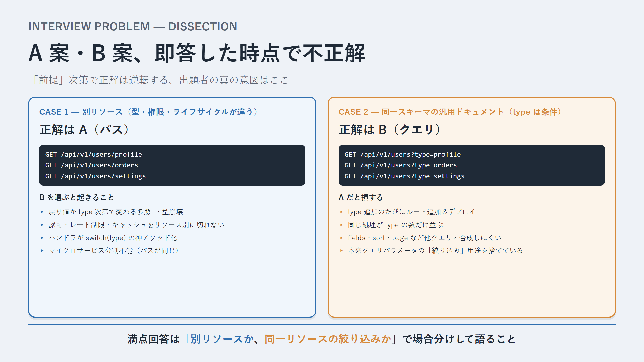Select code line 'GET /api/v1/users/profile'
The width and height of the screenshot is (644, 362).
click(94, 154)
